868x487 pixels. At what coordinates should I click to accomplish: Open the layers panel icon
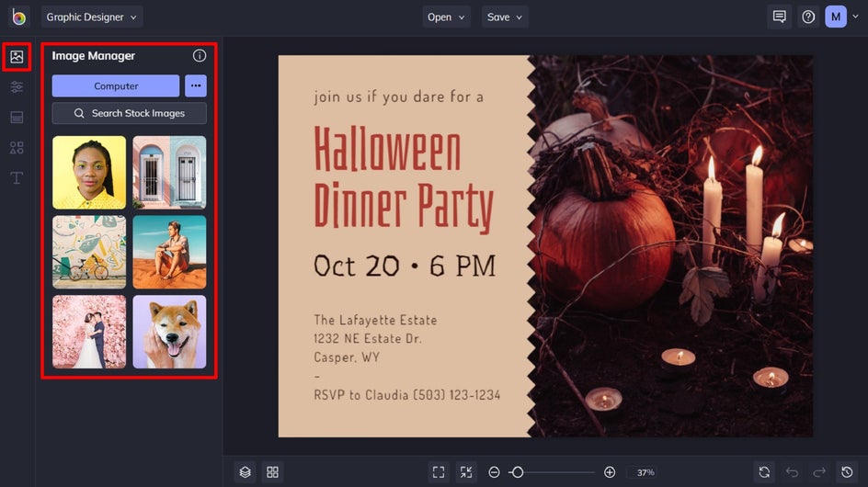[246, 472]
